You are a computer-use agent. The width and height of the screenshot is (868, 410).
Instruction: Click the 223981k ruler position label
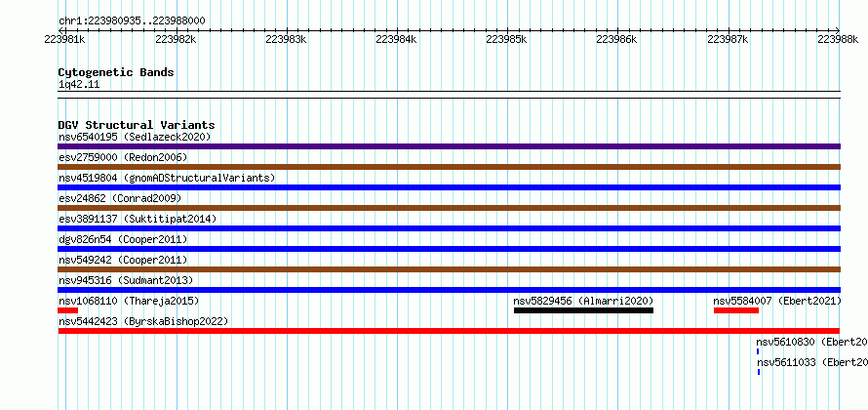[x=64, y=39]
